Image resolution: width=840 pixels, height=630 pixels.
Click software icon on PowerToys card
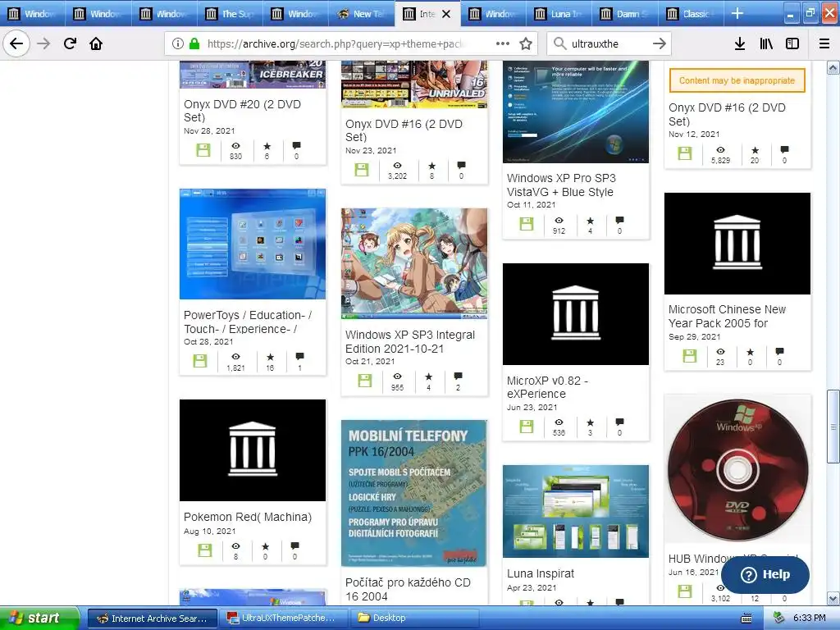[200, 361]
